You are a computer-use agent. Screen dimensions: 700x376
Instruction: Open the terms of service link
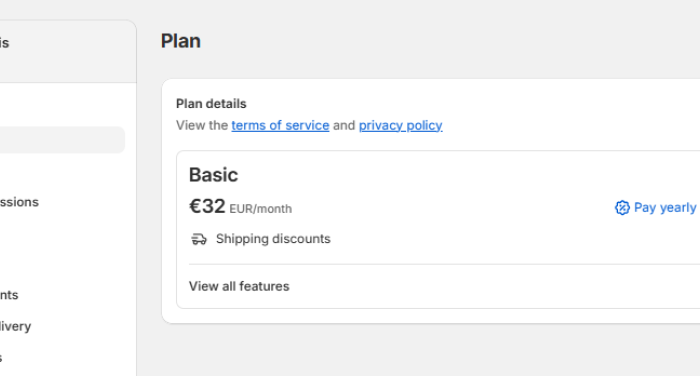[280, 125]
